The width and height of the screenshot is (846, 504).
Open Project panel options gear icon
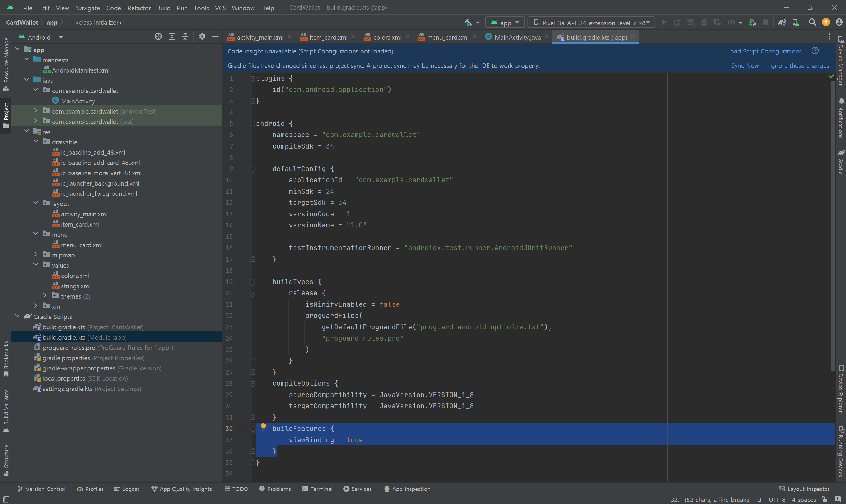pyautogui.click(x=202, y=37)
